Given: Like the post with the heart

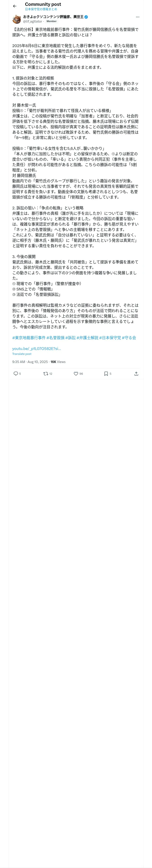Looking at the screenshot, I should (x=76, y=374).
